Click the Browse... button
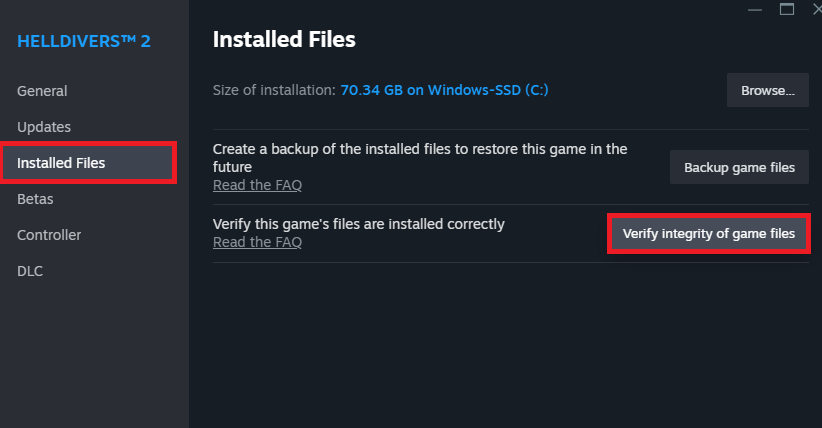822x428 pixels. tap(767, 90)
